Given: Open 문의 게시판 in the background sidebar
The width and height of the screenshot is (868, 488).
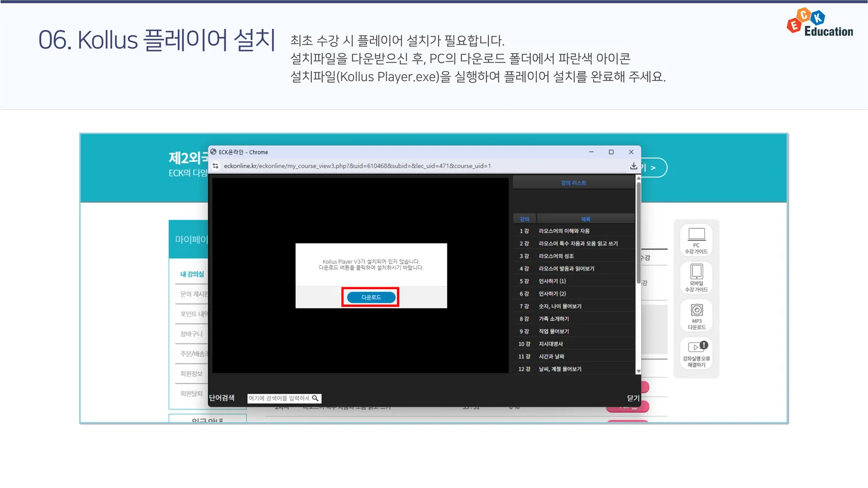Looking at the screenshot, I should [194, 294].
